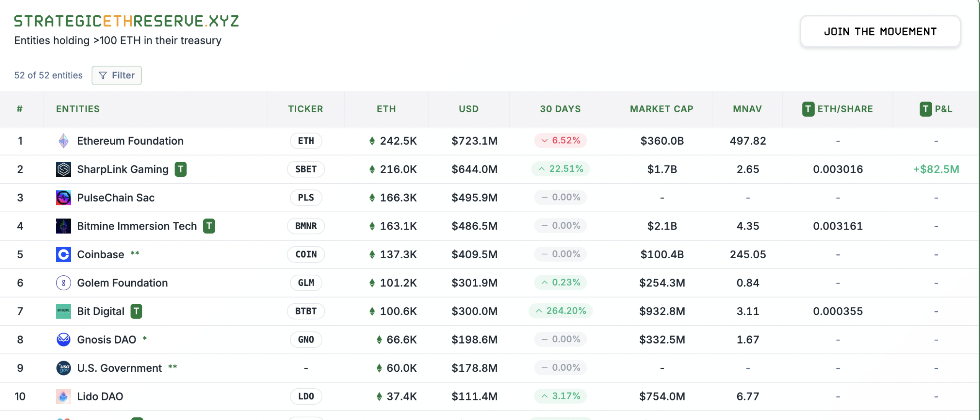This screenshot has height=420, width=980.
Task: Click the JOIN THE MOVEMENT button
Action: pyautogui.click(x=880, y=32)
